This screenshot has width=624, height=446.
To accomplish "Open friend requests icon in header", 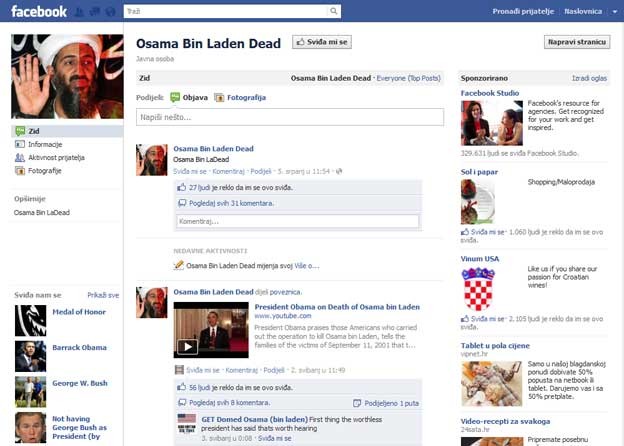I will point(79,12).
